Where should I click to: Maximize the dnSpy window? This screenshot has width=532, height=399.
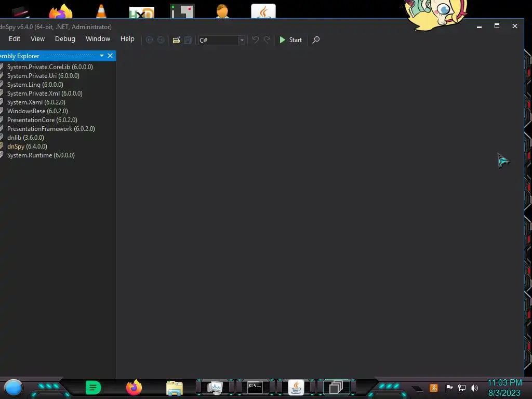pyautogui.click(x=497, y=26)
